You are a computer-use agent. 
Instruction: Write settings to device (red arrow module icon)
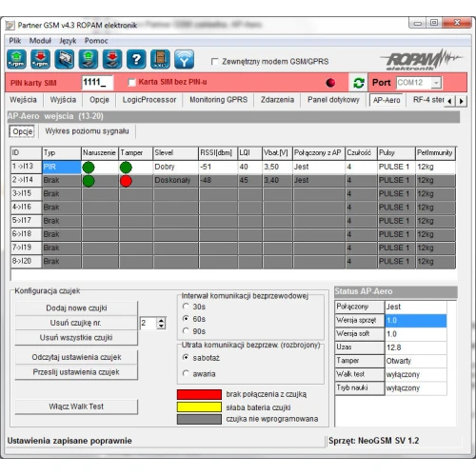point(112,59)
